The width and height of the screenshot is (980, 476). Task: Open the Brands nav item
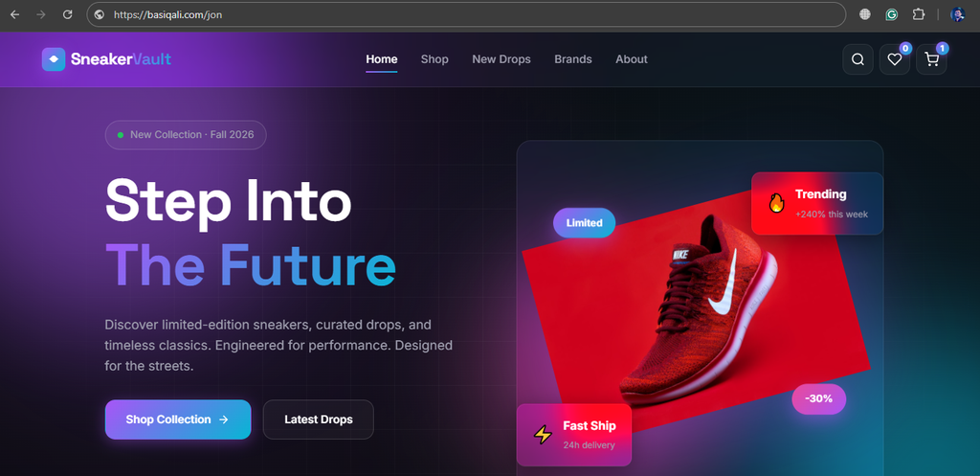click(573, 59)
